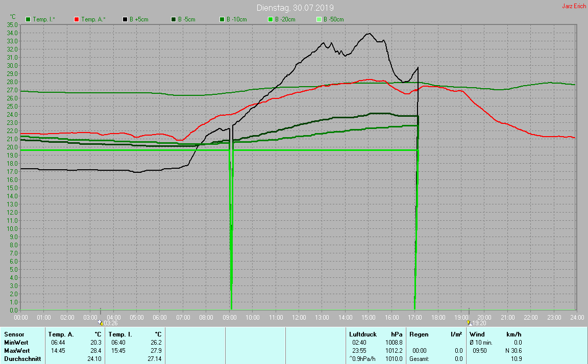Click the 35.0 value on temperature axis
588x364 pixels.
[12, 24]
